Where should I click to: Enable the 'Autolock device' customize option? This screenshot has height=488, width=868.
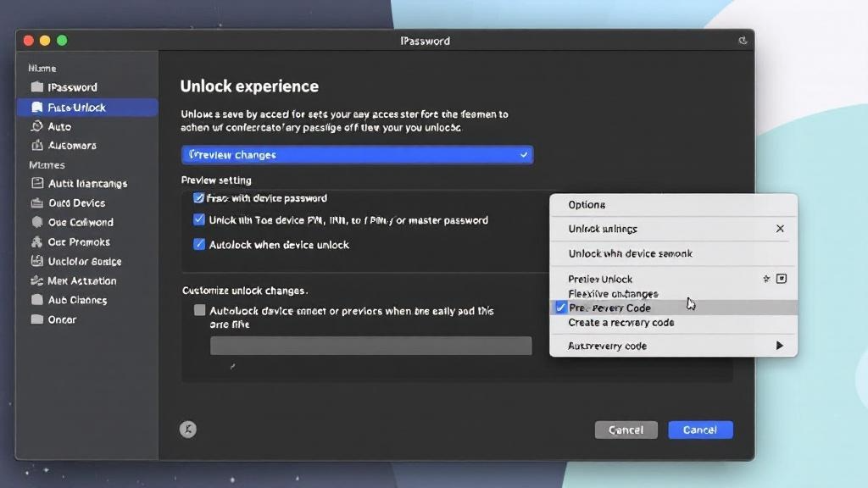coord(198,311)
